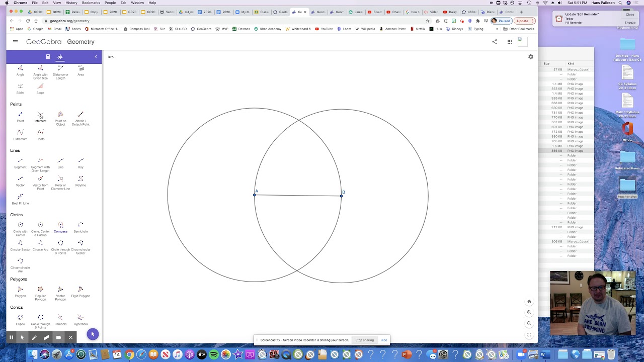Open the GeoGebra apps grid
This screenshot has width=644, height=362.
pos(510,42)
